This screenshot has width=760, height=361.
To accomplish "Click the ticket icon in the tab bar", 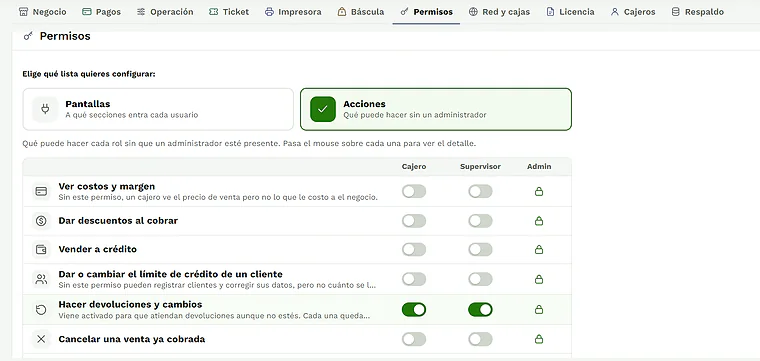I will coord(213,12).
